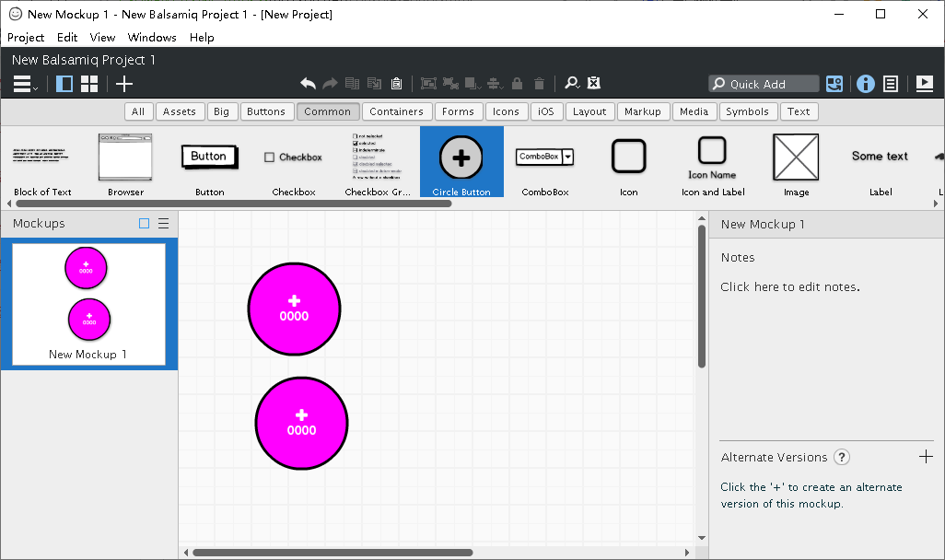Screen dimensions: 945x560
Task: Toggle thumbnail grid view in Mockups panel
Action: tap(144, 223)
